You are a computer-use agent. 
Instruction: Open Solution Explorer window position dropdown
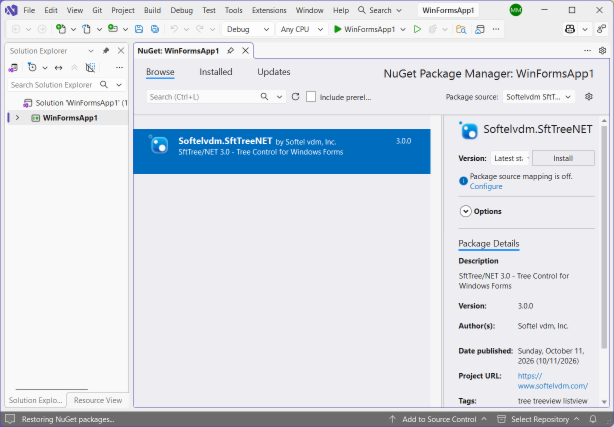(x=91, y=51)
